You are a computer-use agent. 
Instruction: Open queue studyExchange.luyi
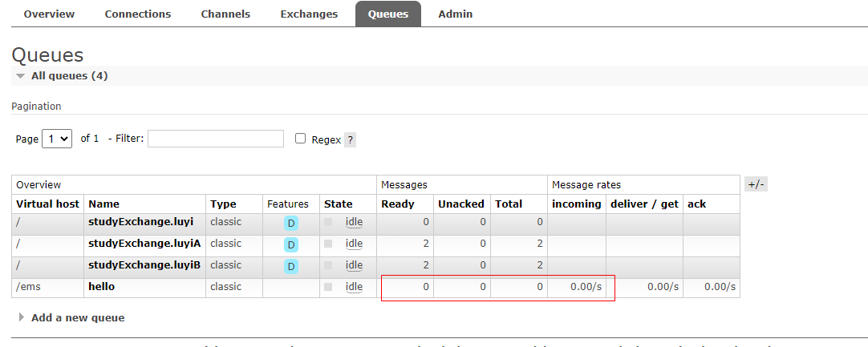point(140,222)
